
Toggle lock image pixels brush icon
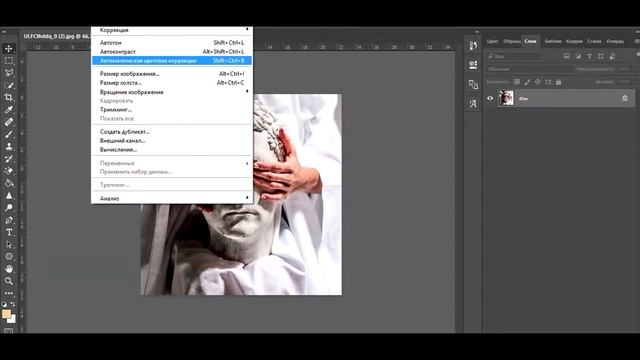[x=527, y=82]
